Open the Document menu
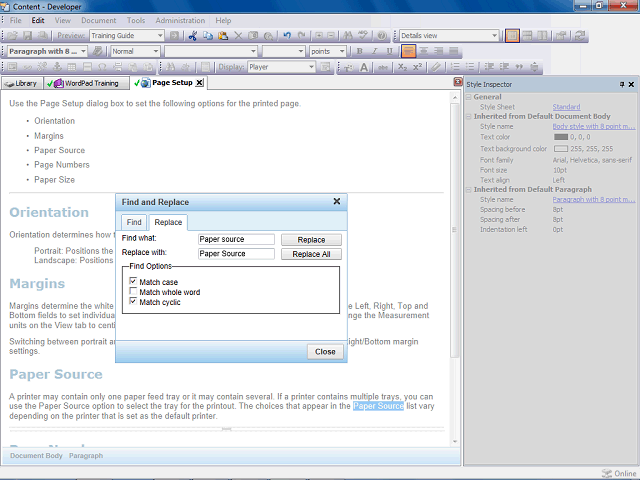This screenshot has height=480, width=640. [99, 20]
